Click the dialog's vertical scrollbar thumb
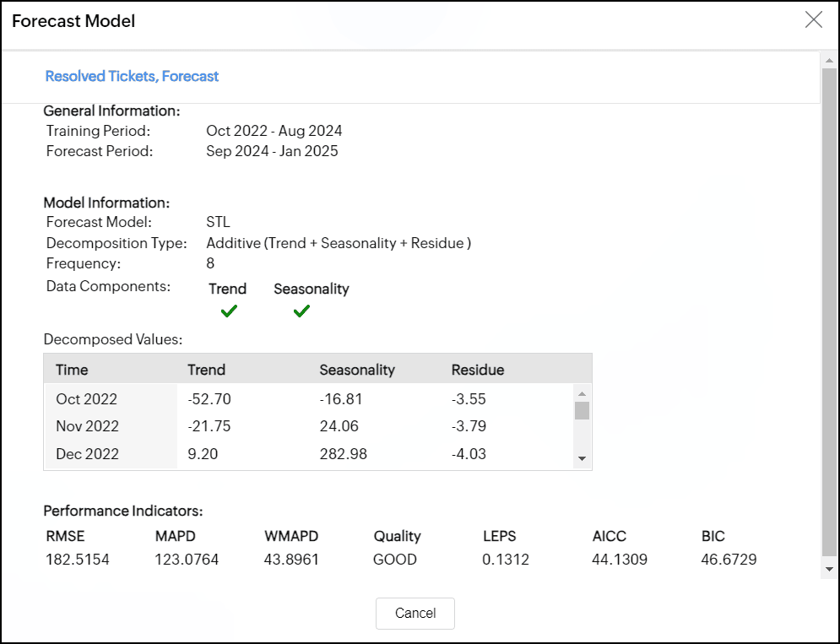 (x=829, y=312)
